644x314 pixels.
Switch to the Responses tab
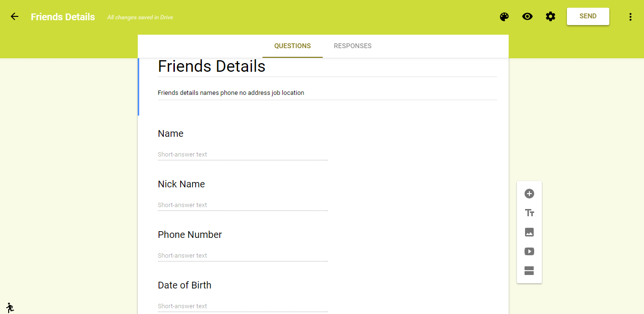coord(353,46)
